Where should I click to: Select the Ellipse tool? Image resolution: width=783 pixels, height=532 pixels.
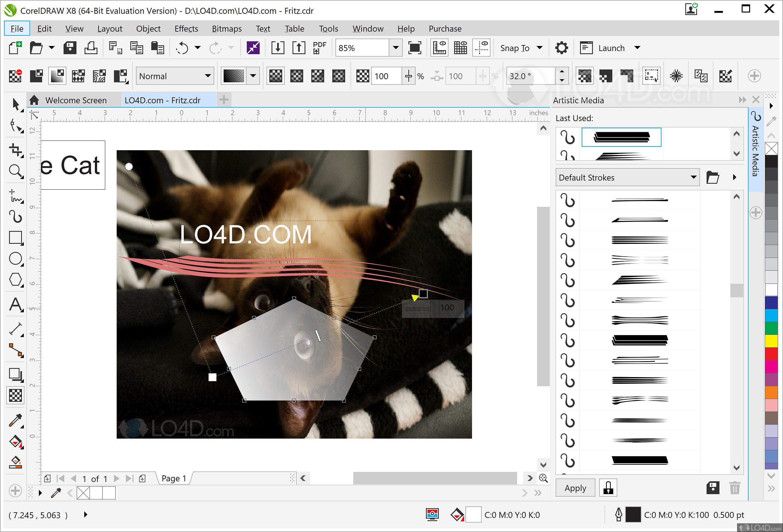click(x=15, y=258)
